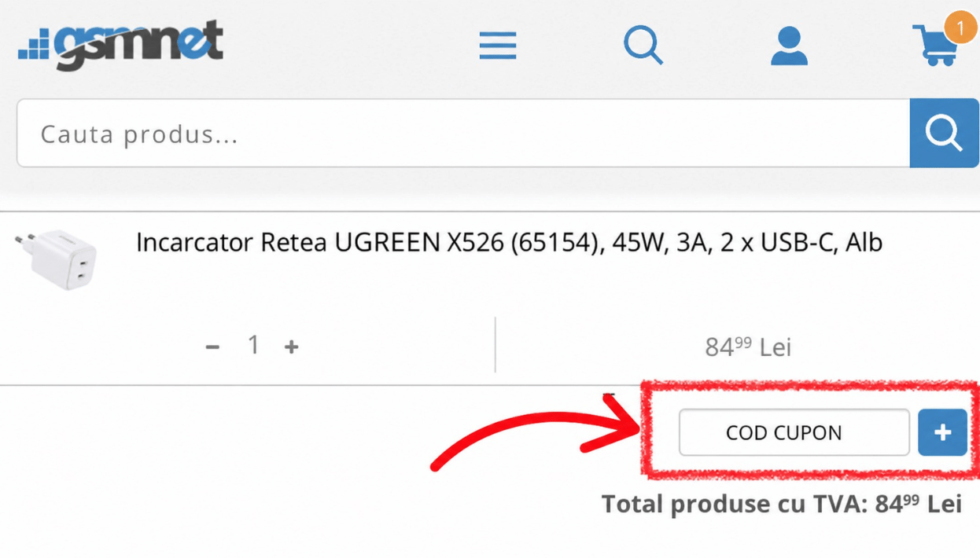This screenshot has height=558, width=980.
Task: Click the gsmnet logo
Action: 121,45
